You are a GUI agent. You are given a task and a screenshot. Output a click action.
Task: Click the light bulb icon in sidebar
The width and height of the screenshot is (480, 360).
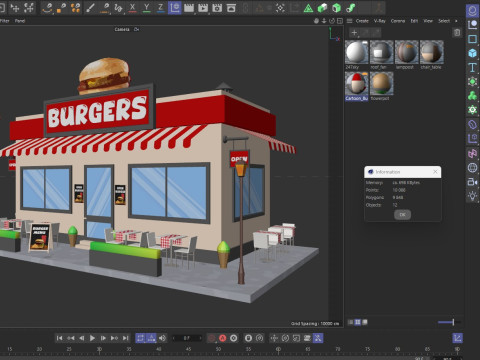[x=472, y=196]
